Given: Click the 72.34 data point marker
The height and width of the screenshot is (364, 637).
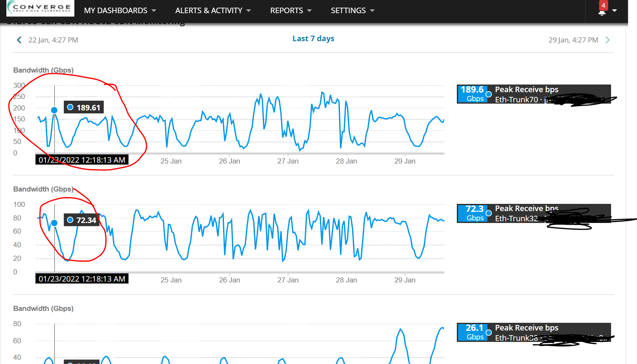Looking at the screenshot, I should [x=54, y=223].
